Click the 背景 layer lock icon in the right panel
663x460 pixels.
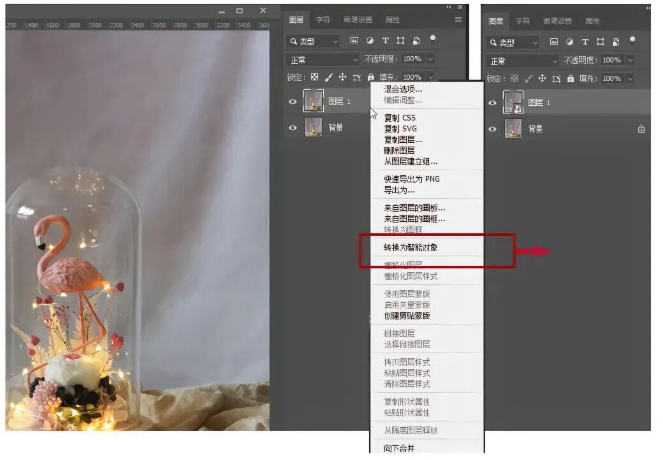641,129
